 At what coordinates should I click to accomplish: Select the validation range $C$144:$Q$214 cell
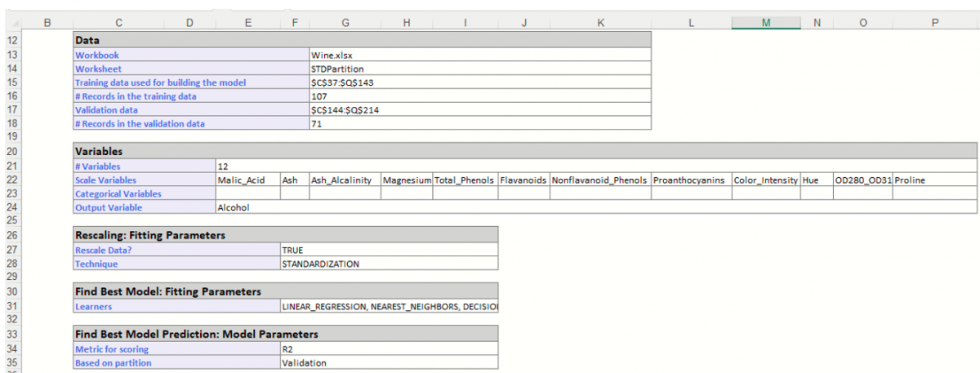[x=479, y=110]
